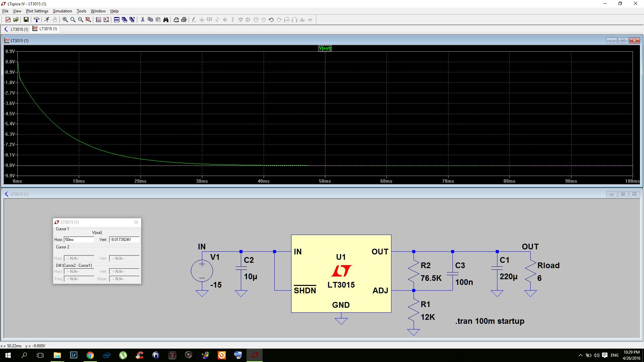Click the V[out] trace label
644x362 pixels.
(325, 48)
